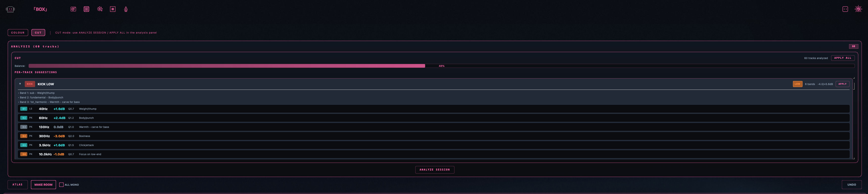868x194 pixels.
Task: Click the MAKE ROOM button
Action: (x=43, y=185)
